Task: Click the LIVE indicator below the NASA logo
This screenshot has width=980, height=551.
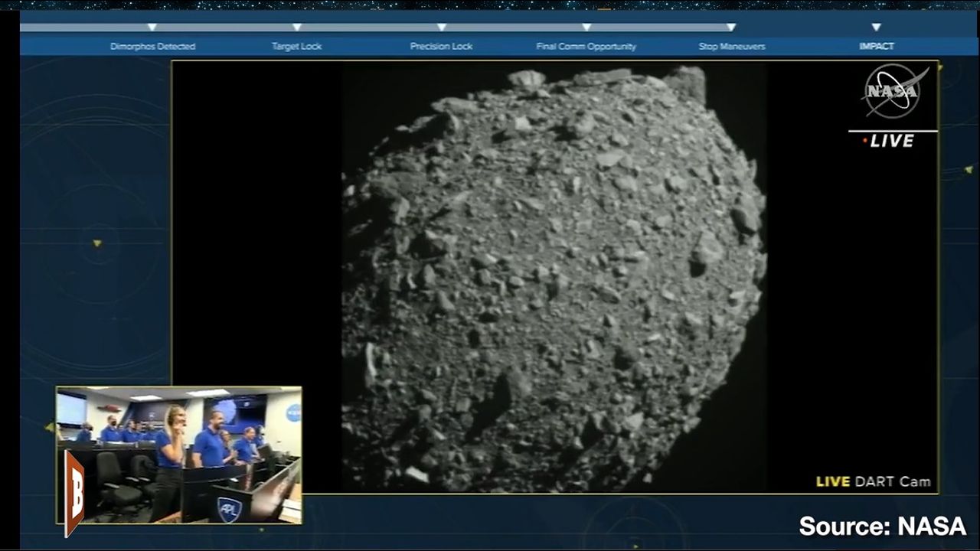Action: pyautogui.click(x=888, y=141)
